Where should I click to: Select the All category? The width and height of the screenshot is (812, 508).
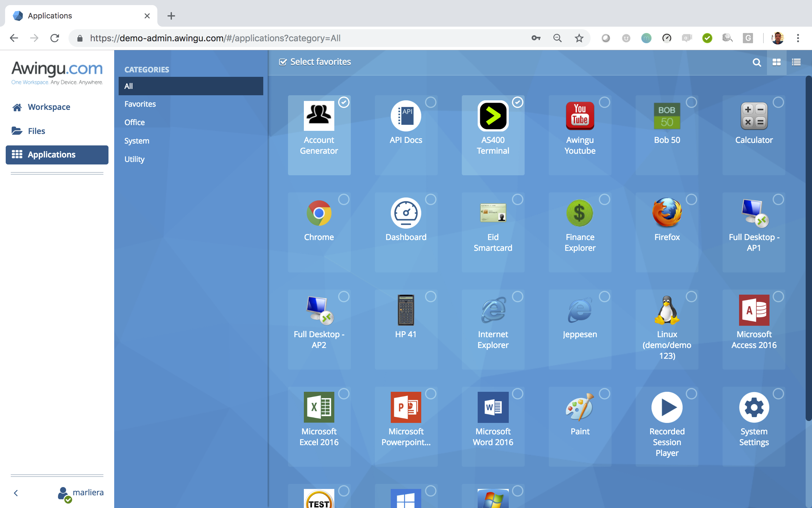coord(191,86)
